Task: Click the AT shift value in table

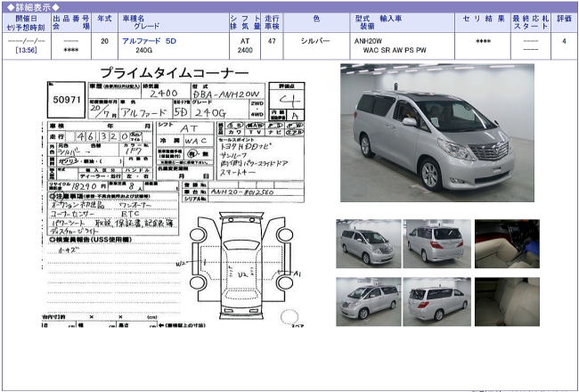Action: pyautogui.click(x=245, y=41)
